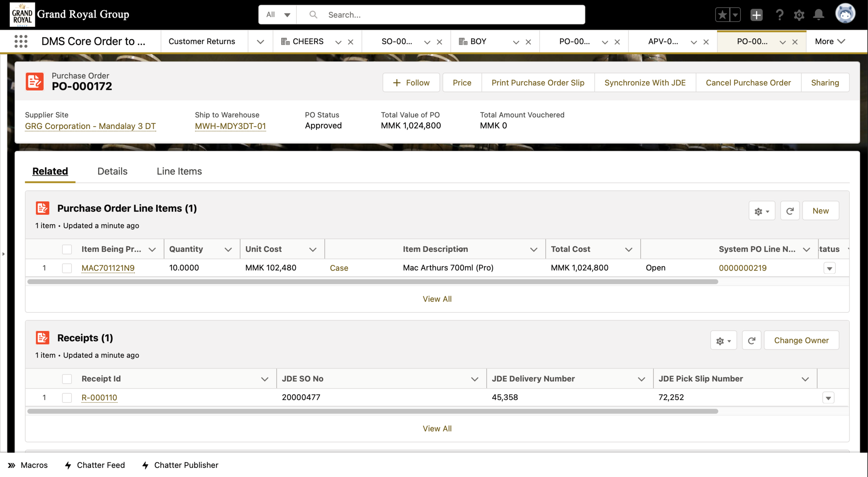This screenshot has width=868, height=477.
Task: Click the Synchronize With JDE button
Action: 645,83
